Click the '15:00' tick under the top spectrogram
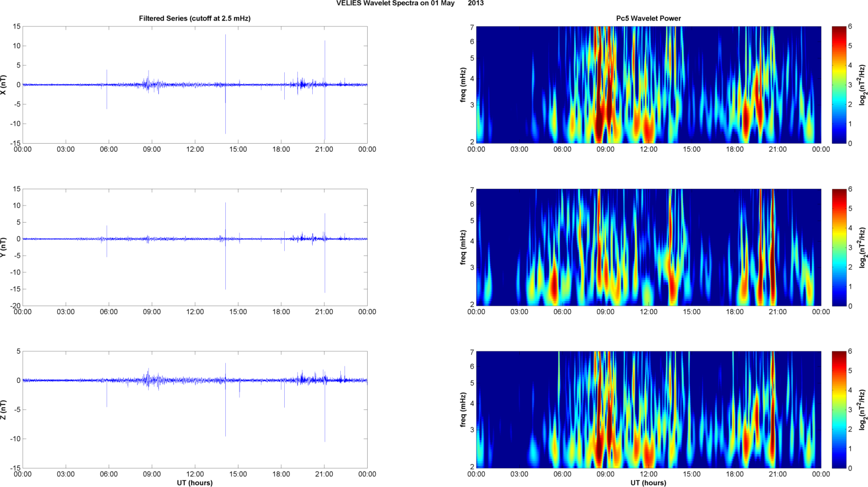 tap(691, 149)
